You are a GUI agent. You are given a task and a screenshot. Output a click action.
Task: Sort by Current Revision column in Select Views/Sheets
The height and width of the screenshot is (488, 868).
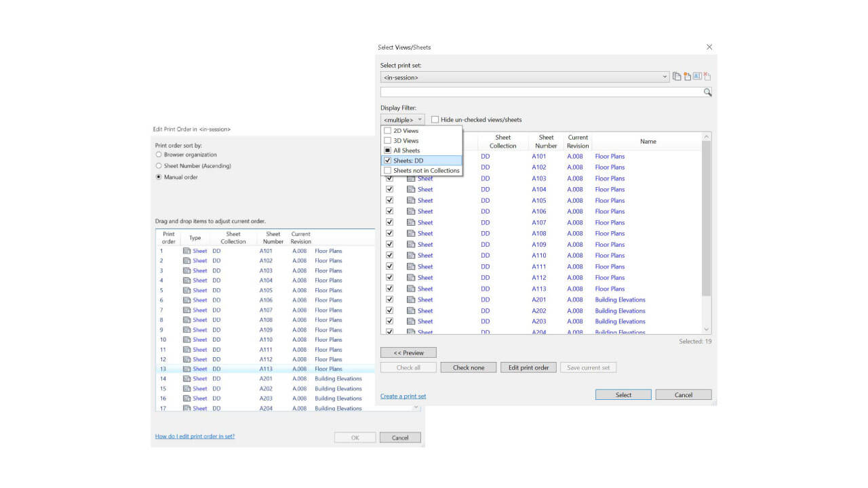click(578, 142)
